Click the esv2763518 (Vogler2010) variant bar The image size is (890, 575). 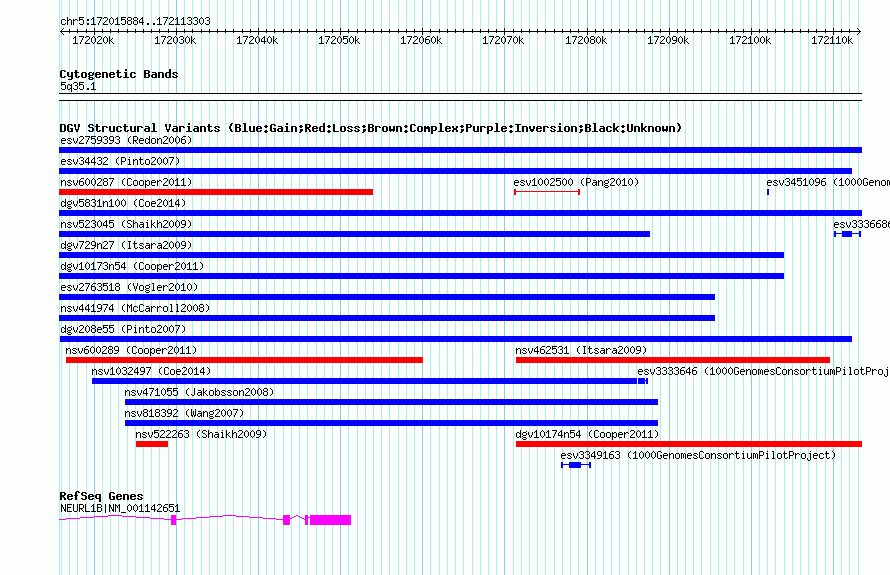[387, 297]
